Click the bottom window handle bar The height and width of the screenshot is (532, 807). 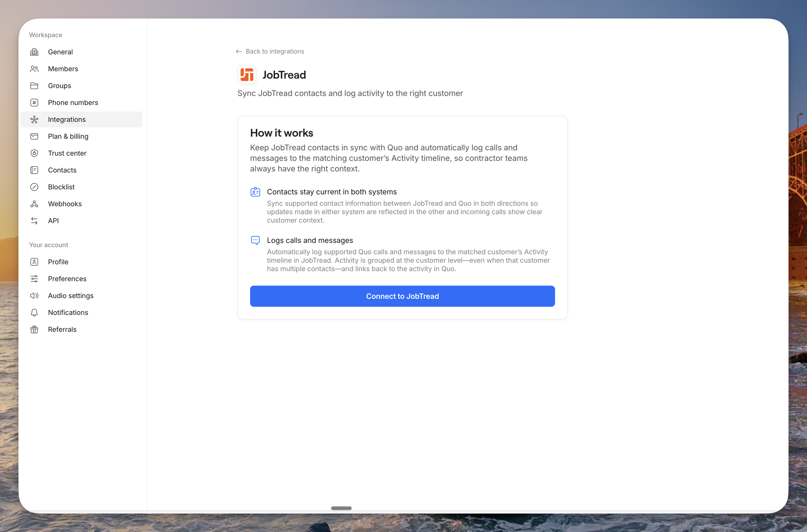click(x=341, y=508)
